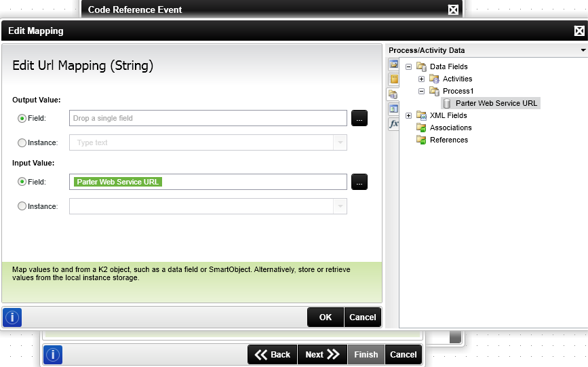Image resolution: width=588 pixels, height=367 pixels.
Task: Select the Output Value Field radio button
Action: pyautogui.click(x=22, y=119)
